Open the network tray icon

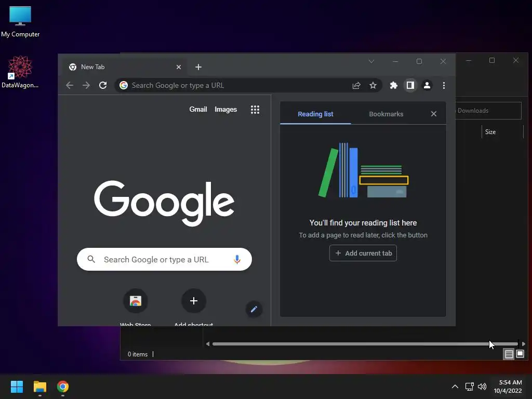coord(469,387)
